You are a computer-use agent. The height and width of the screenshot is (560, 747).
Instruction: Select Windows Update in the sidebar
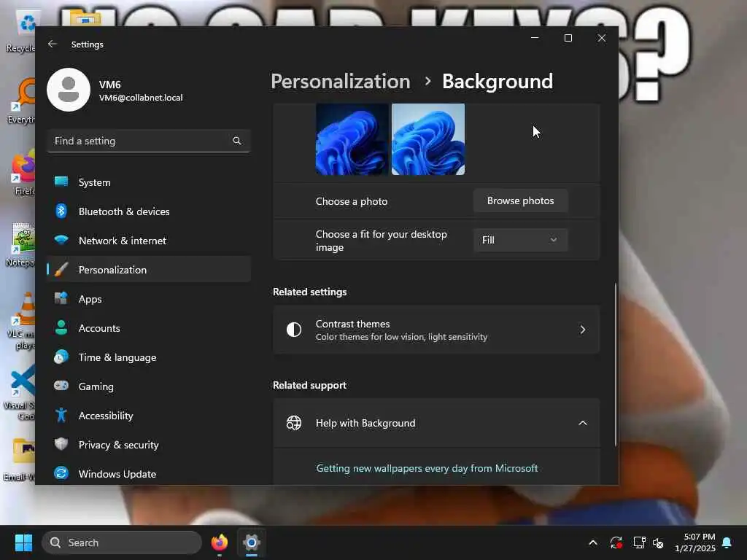[149, 473]
